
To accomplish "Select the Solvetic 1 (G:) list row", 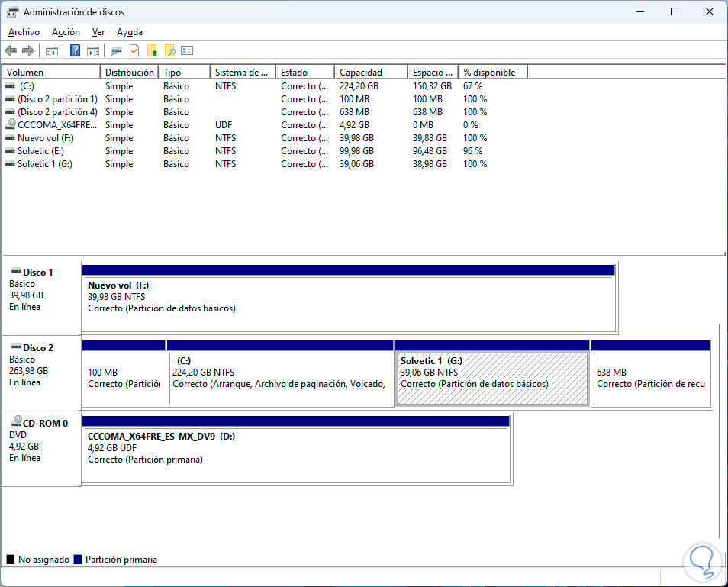I will tap(265, 164).
